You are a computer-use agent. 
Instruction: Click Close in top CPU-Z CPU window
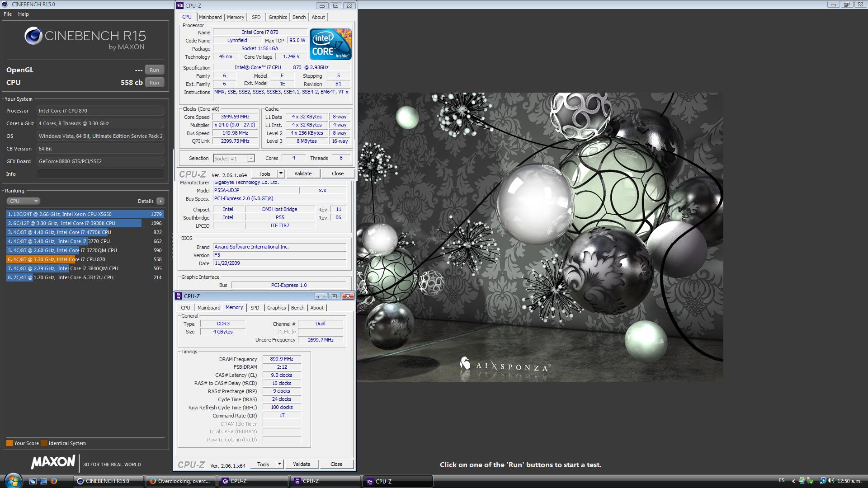pyautogui.click(x=338, y=174)
